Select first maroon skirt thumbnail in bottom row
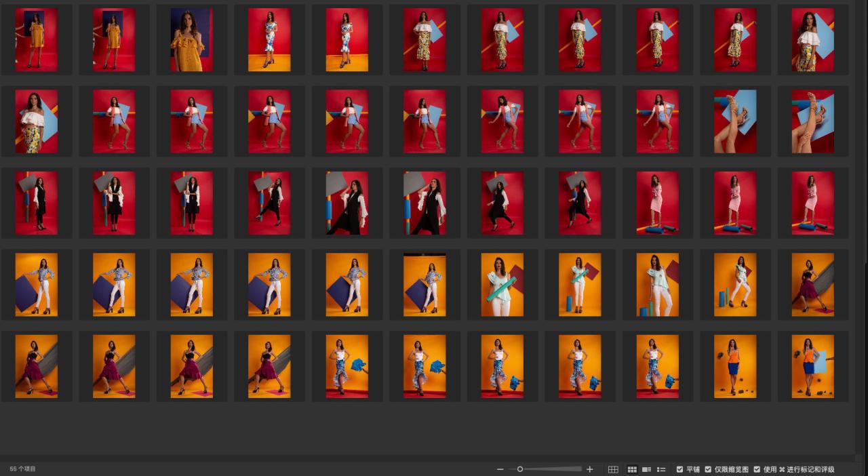This screenshot has width=868, height=476. [x=37, y=366]
